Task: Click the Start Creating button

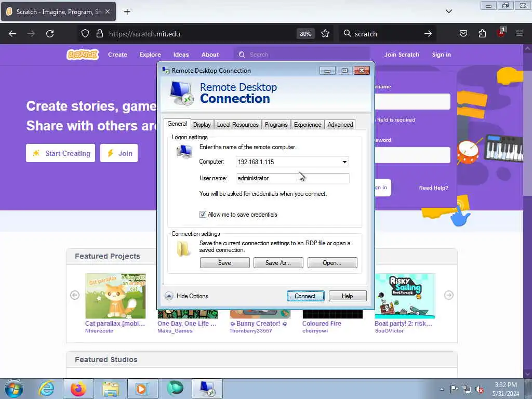Action: point(60,153)
